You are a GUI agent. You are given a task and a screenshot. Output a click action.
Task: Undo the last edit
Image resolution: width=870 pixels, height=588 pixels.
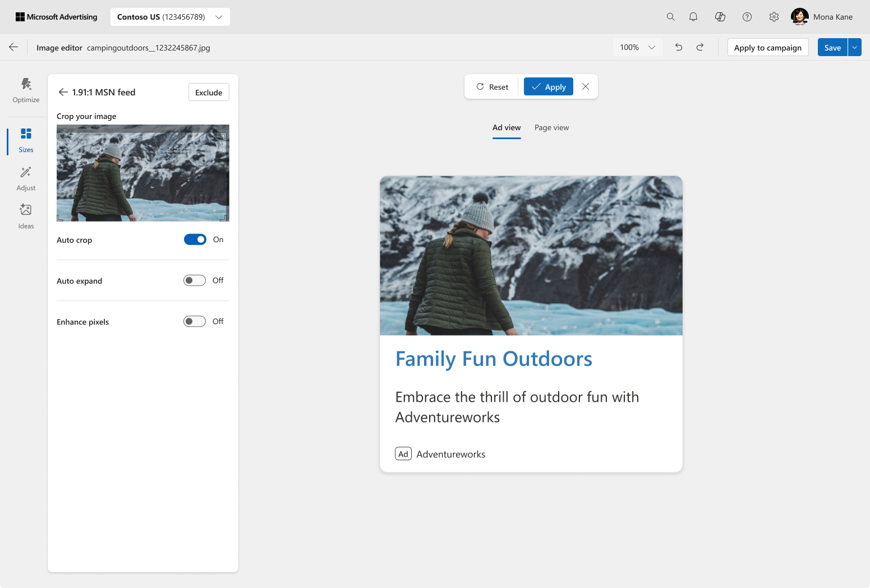click(x=679, y=47)
